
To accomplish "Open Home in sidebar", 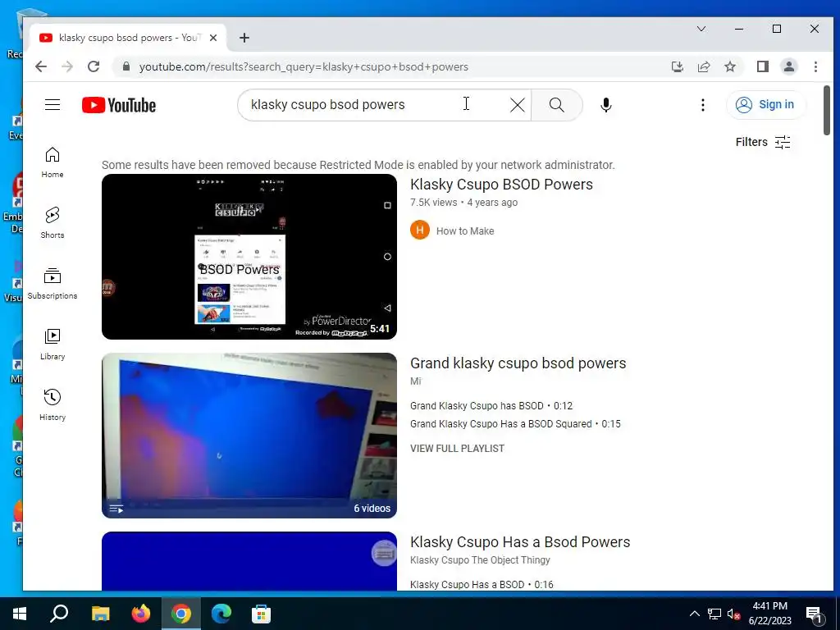I will 52,163.
